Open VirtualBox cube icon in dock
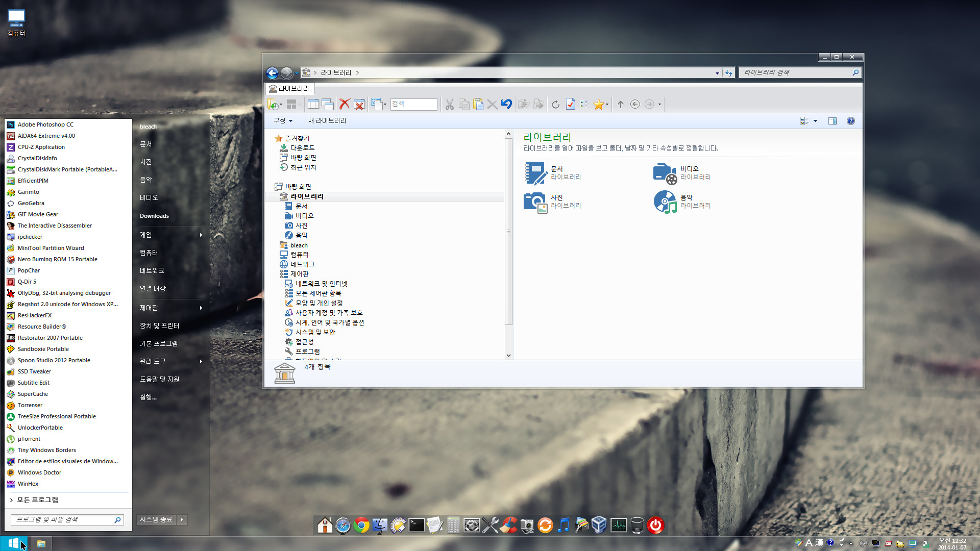The height and width of the screenshot is (551, 980). [599, 525]
